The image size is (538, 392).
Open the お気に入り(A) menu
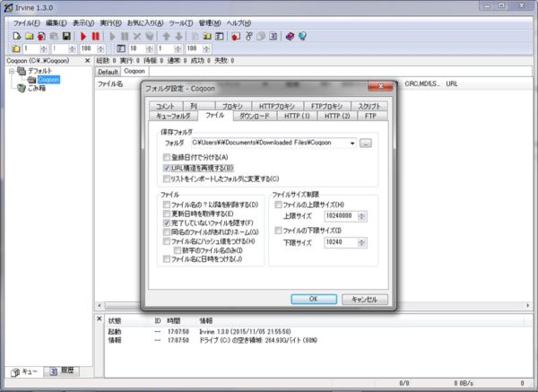point(145,23)
